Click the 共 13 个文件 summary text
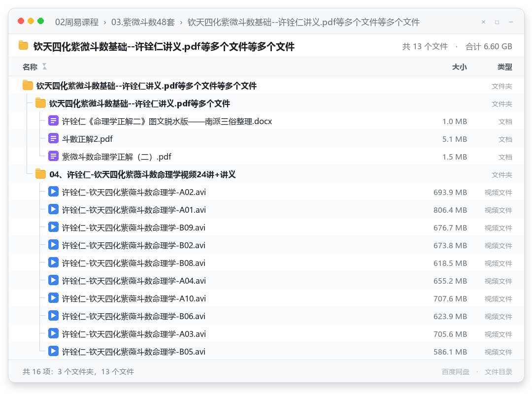This screenshot has height=394, width=532. (425, 46)
